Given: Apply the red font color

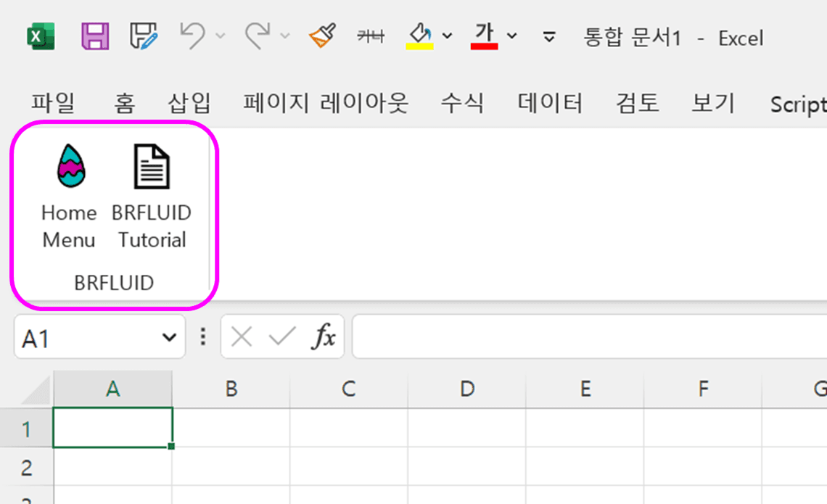Looking at the screenshot, I should pos(484,36).
